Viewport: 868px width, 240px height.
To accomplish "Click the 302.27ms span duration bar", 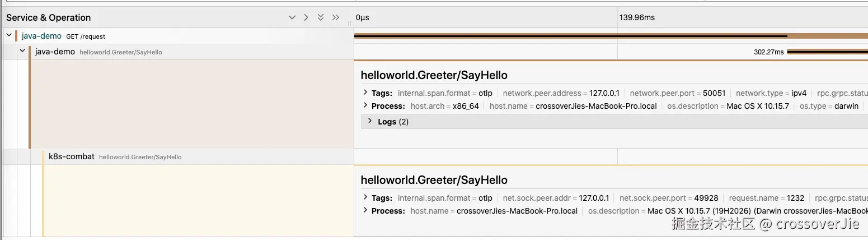I will coord(827,52).
